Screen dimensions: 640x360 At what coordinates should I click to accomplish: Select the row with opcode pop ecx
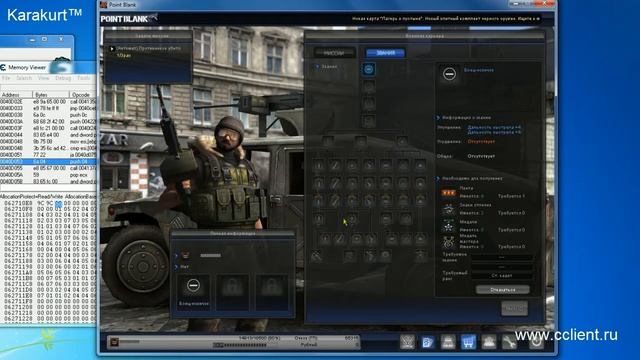pyautogui.click(x=48, y=175)
